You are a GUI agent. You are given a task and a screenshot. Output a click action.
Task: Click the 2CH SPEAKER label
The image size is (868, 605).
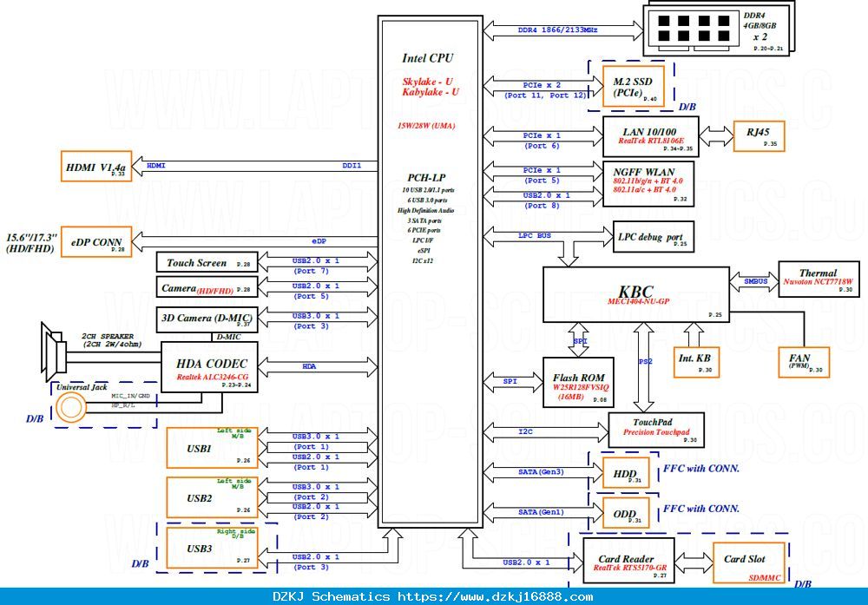pyautogui.click(x=108, y=336)
